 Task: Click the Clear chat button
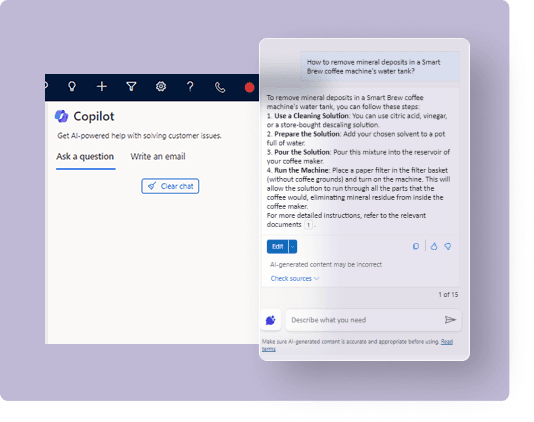[170, 186]
